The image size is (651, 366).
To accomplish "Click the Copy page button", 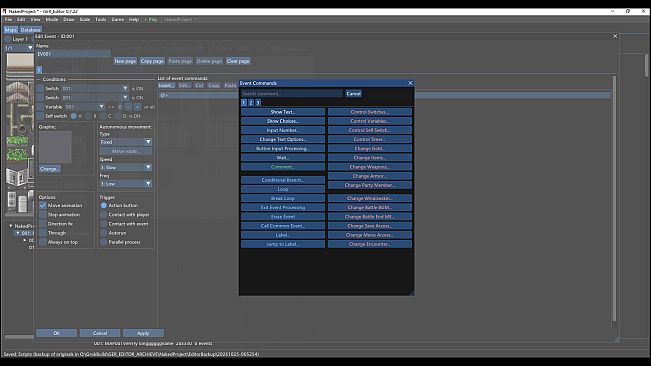I will 152,61.
